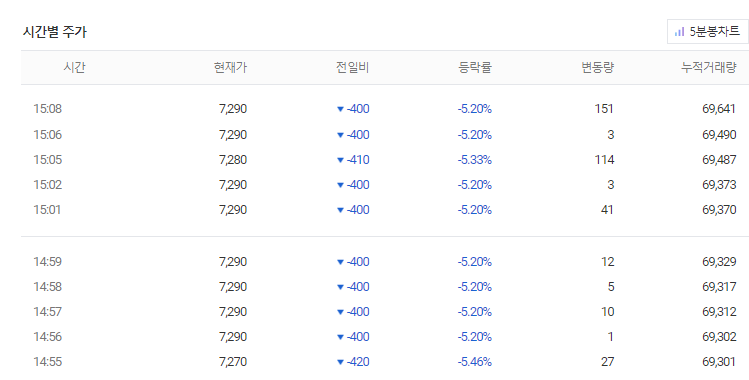Click cumulative volume 69,641

(x=719, y=109)
